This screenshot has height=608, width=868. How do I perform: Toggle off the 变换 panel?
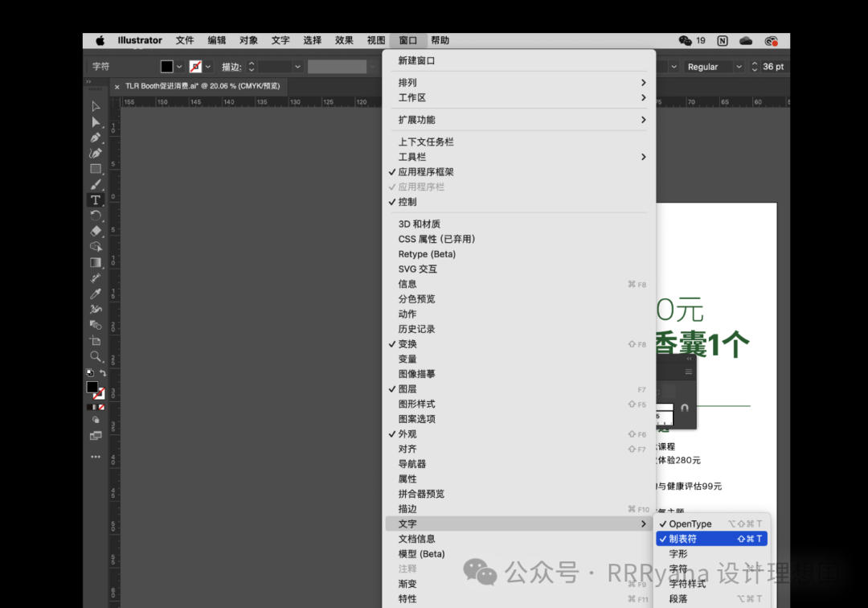(x=518, y=344)
